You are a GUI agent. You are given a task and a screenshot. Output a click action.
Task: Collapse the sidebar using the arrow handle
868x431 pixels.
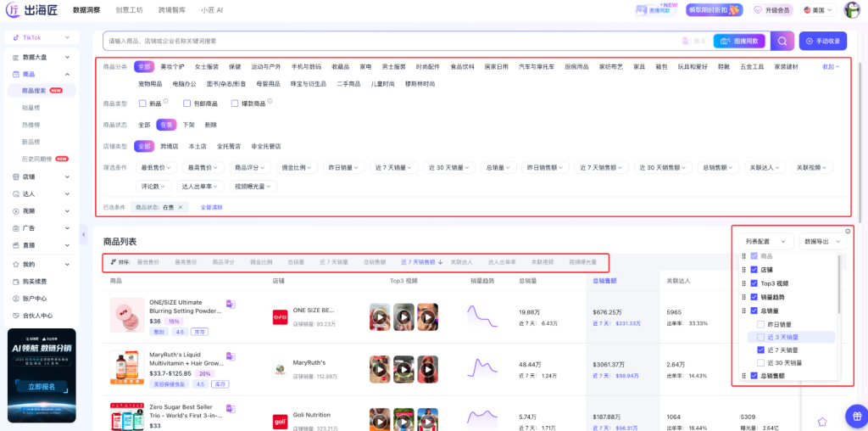point(83,233)
